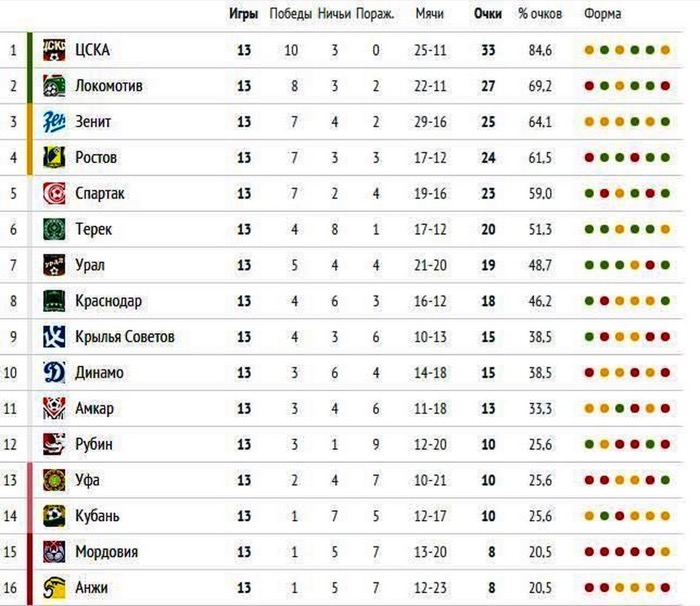Sort table by Победы column
700x606 pixels.
coord(291,14)
